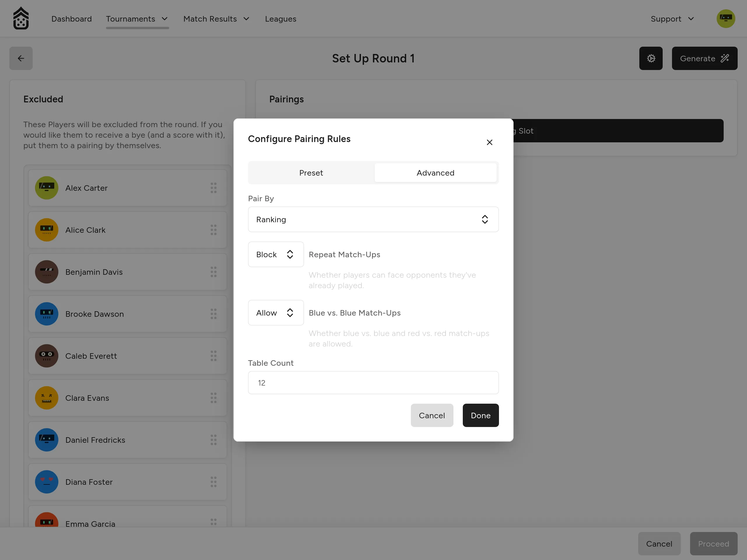747x560 pixels.
Task: Click the Blue vs. Blue Match-Ups label
Action: point(355,313)
